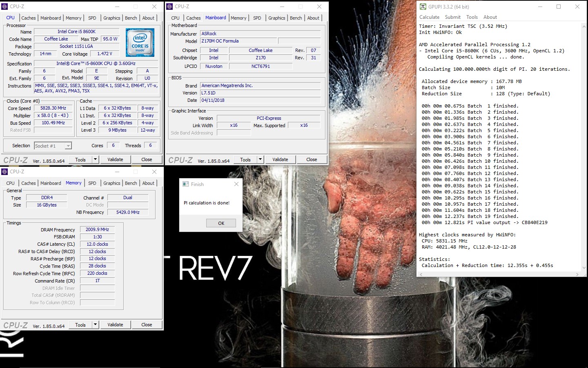Click Validate in the CPU window
The height and width of the screenshot is (368, 588).
(115, 159)
